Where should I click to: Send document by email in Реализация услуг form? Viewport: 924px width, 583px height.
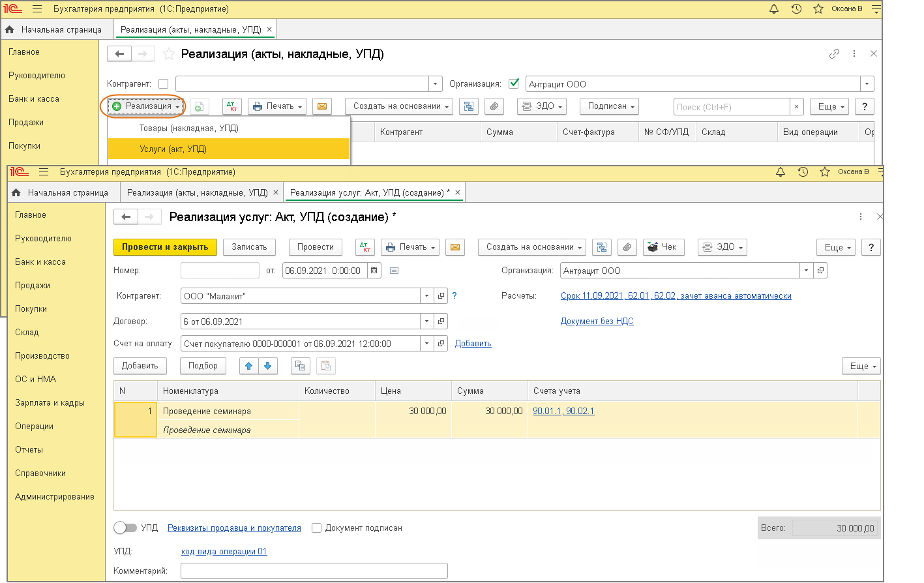[455, 247]
